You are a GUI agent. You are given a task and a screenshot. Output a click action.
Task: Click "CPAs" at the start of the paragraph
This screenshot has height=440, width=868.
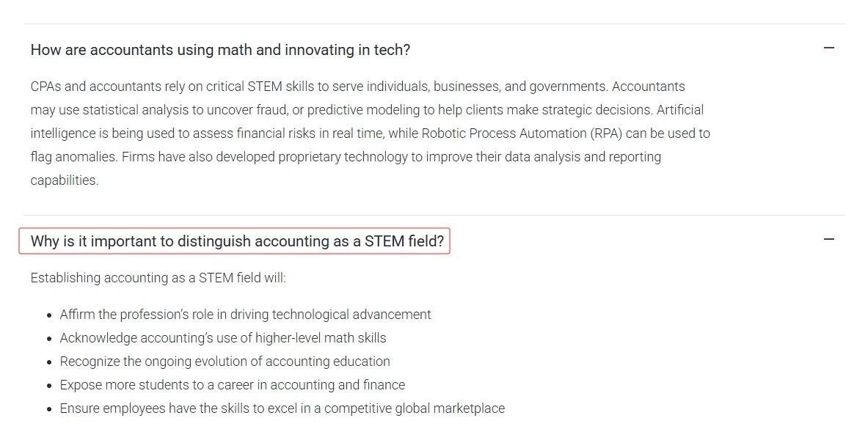pyautogui.click(x=45, y=87)
